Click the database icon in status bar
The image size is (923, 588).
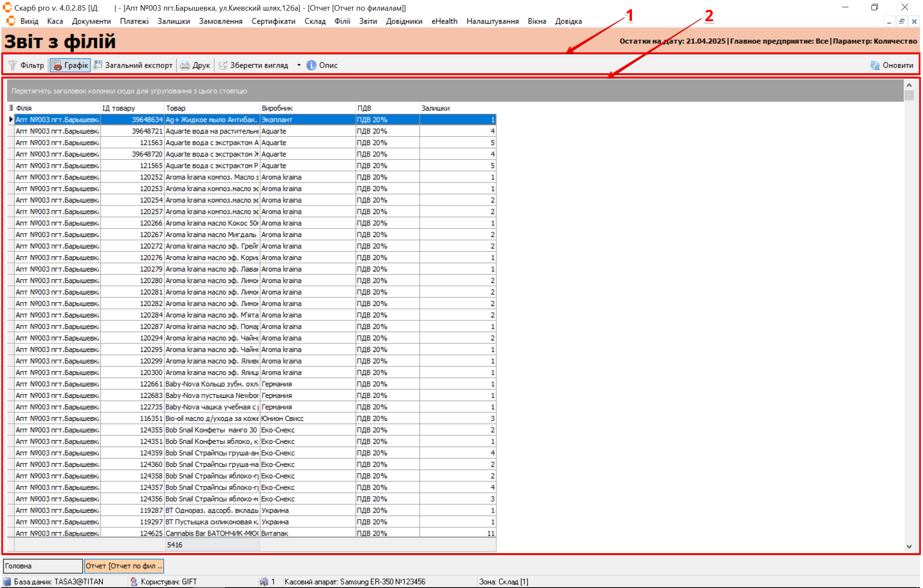click(7, 582)
